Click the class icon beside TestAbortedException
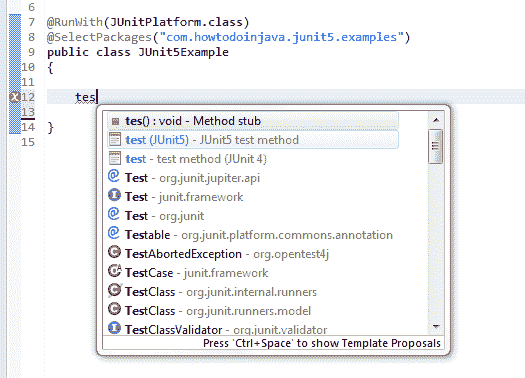 pyautogui.click(x=114, y=252)
